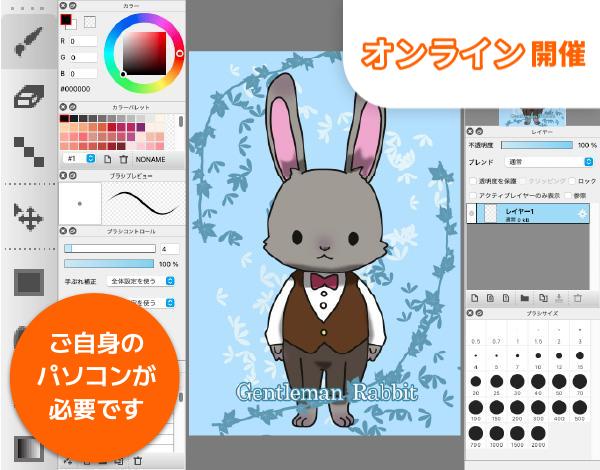Select the Dot pixel tool

pyautogui.click(x=29, y=152)
